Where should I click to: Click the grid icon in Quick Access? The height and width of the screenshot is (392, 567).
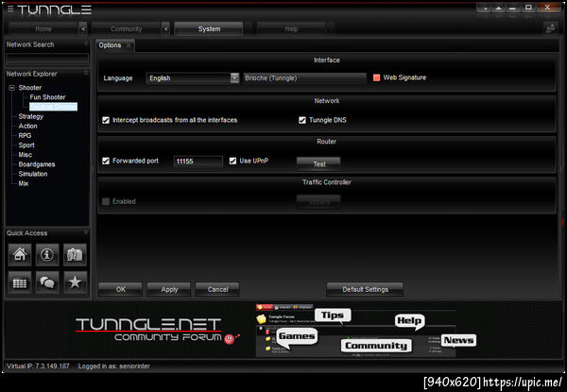[x=20, y=281]
